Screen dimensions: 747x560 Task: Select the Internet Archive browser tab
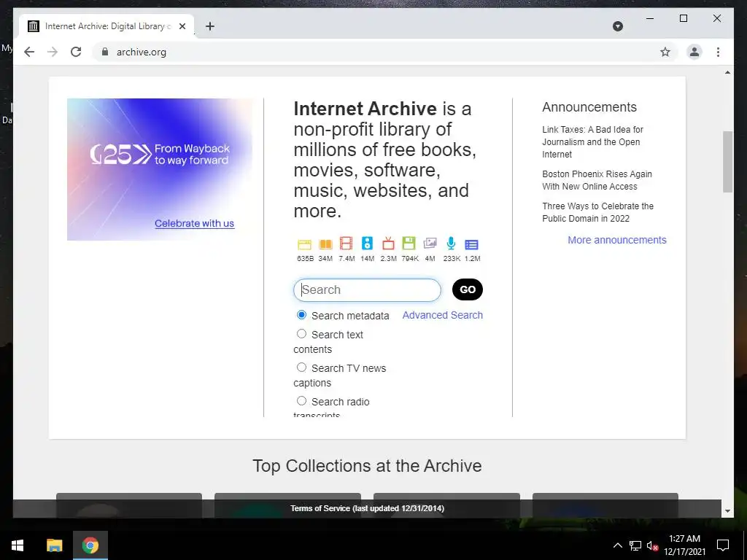coord(107,26)
